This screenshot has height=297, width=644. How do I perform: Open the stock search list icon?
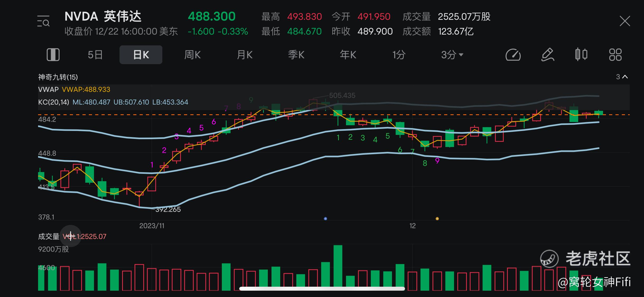(43, 21)
